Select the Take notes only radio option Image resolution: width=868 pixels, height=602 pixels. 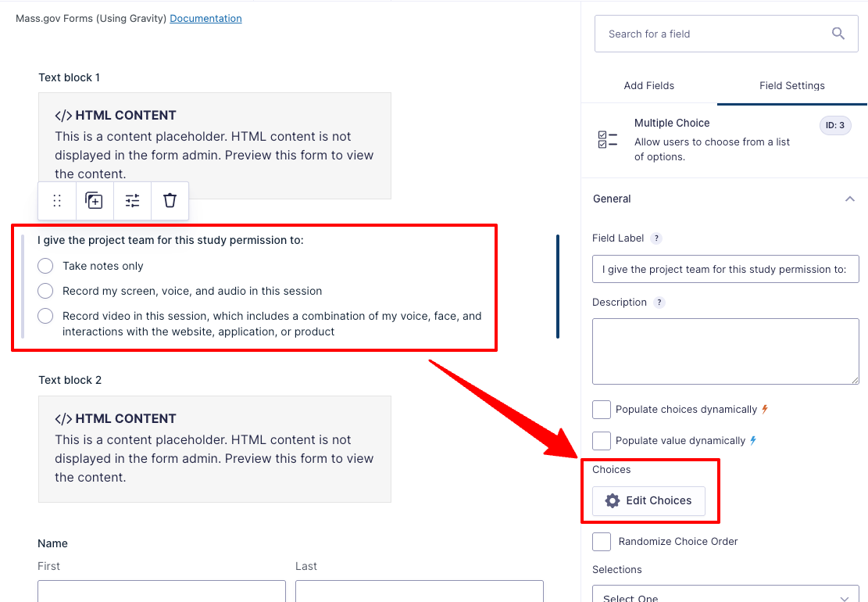click(x=45, y=266)
